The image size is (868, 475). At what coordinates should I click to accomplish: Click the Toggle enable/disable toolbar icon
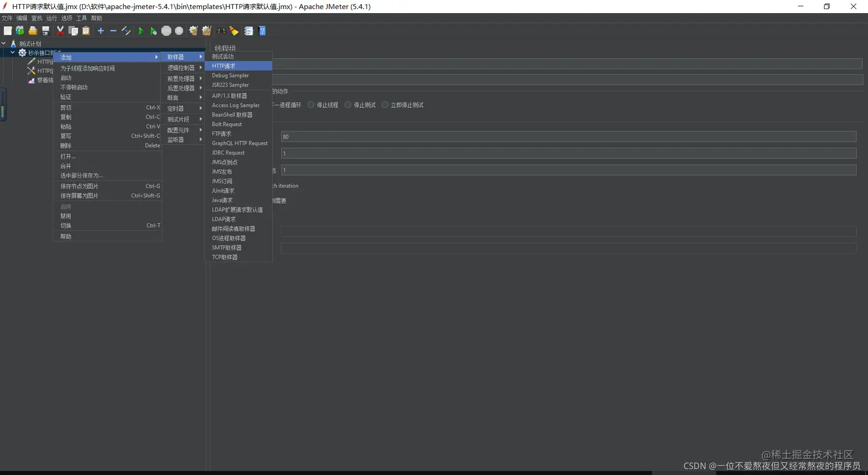coord(126,31)
